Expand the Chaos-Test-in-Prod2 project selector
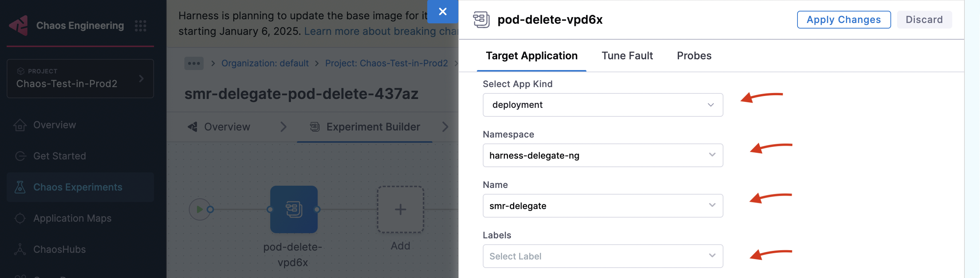Screen dimensions: 980x278 point(80,79)
